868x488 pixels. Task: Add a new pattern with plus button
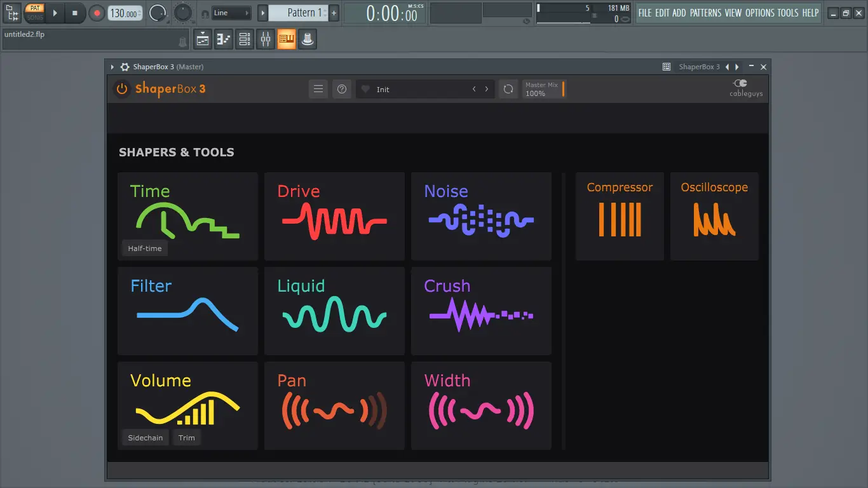point(334,13)
